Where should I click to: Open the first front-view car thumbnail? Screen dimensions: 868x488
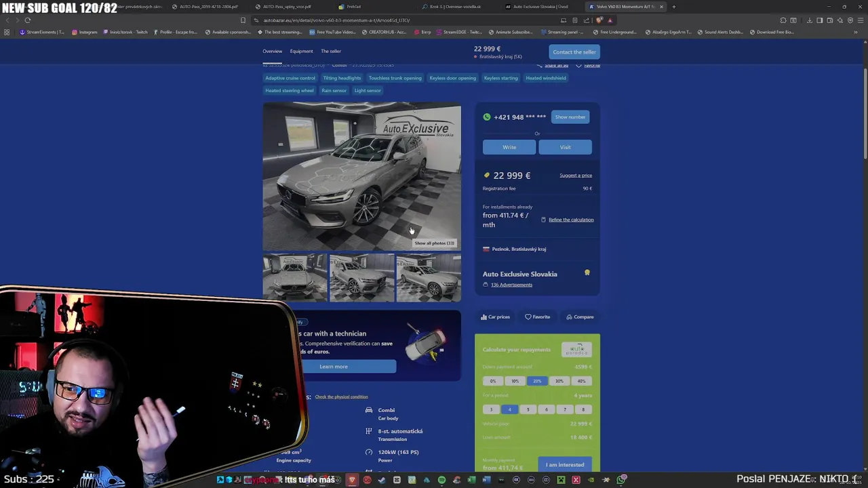click(295, 278)
